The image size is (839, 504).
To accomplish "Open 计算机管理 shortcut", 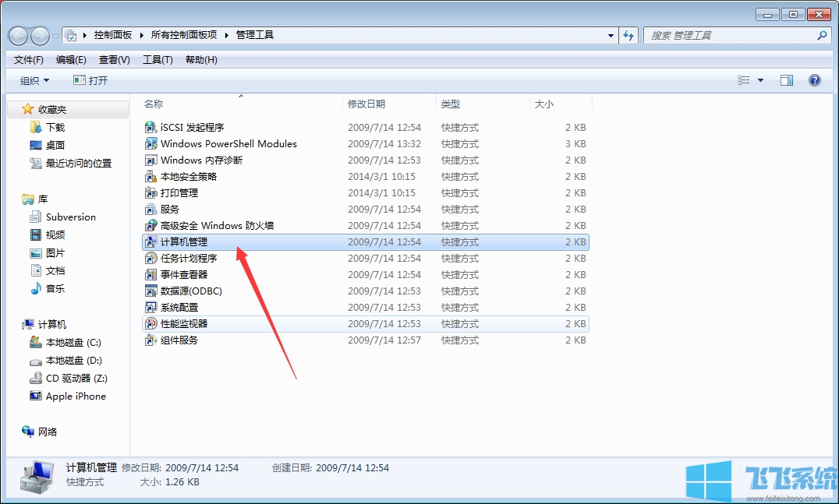I will (x=182, y=241).
